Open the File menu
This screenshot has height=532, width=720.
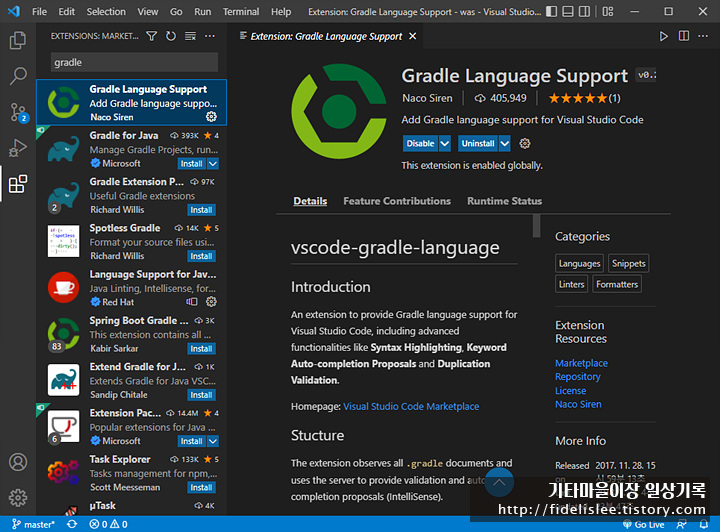[x=39, y=11]
